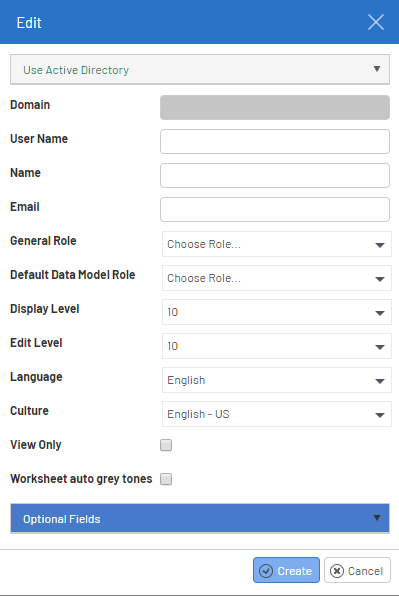Viewport: 399px width, 596px height.
Task: Enable the View Only checkbox
Action: 166,445
